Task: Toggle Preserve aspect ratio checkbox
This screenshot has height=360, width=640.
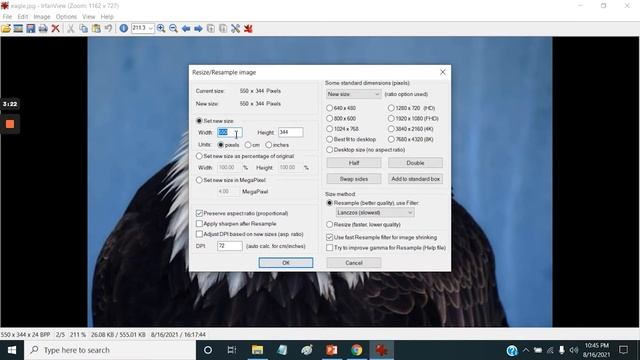Action: pyautogui.click(x=199, y=213)
